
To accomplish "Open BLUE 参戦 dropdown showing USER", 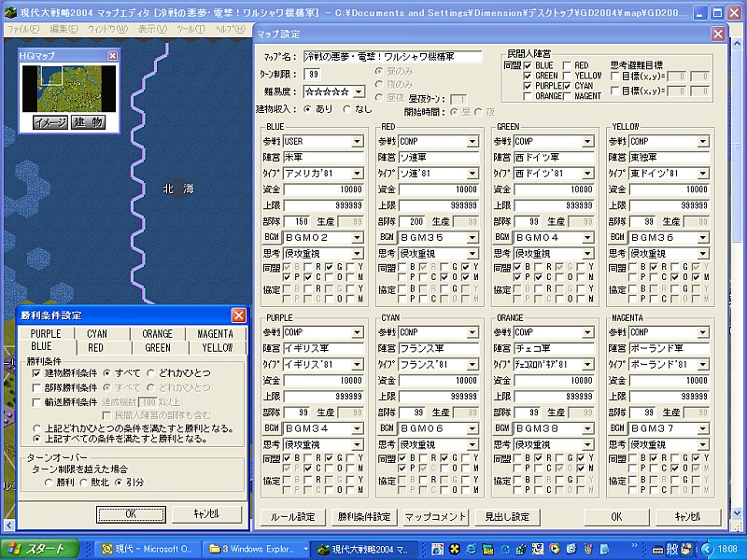I will click(357, 142).
